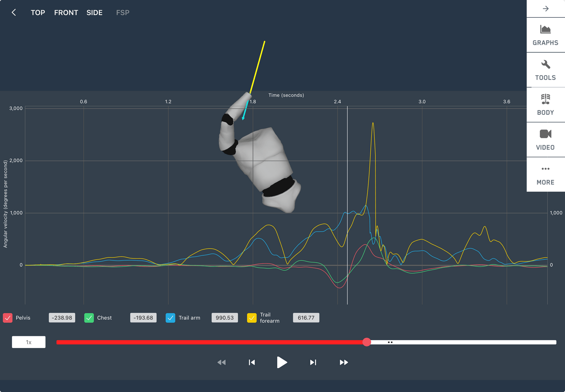Toggle the Chest graph checkbox
565x392 pixels.
(89, 318)
